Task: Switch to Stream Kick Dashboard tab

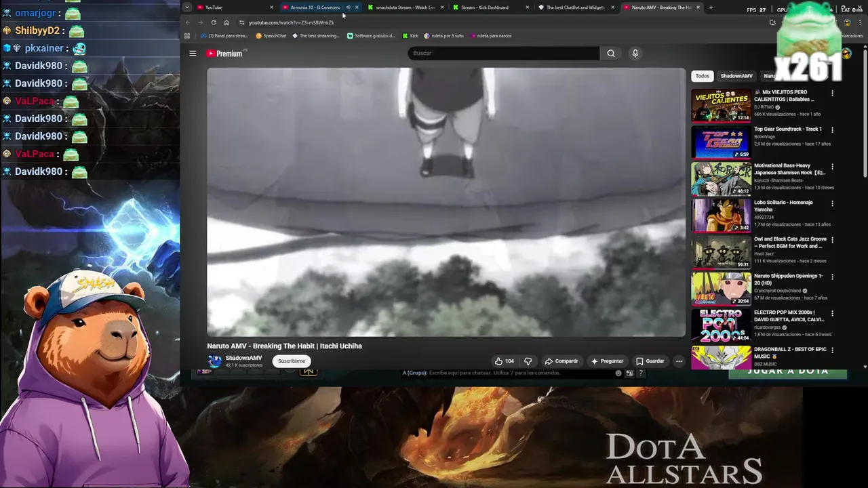Action: click(491, 7)
